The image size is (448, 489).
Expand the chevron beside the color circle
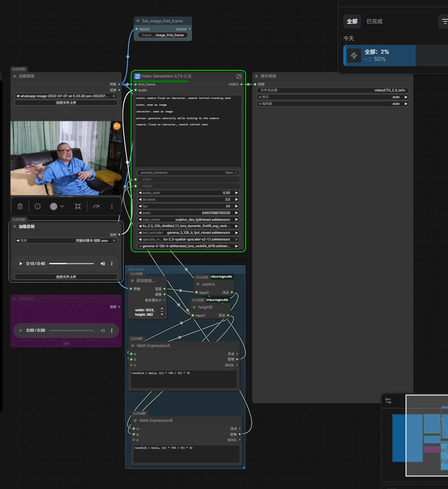pyautogui.click(x=62, y=206)
